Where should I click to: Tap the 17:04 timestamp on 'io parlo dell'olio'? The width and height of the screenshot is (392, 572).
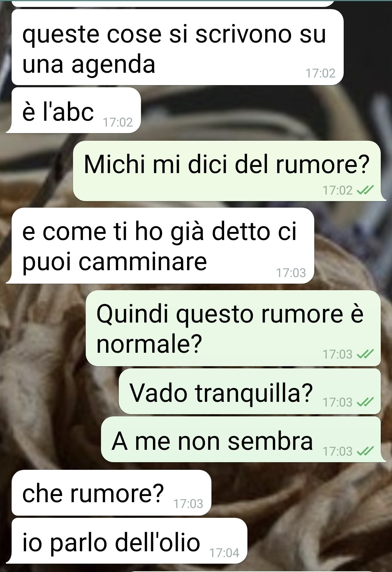[x=225, y=553]
